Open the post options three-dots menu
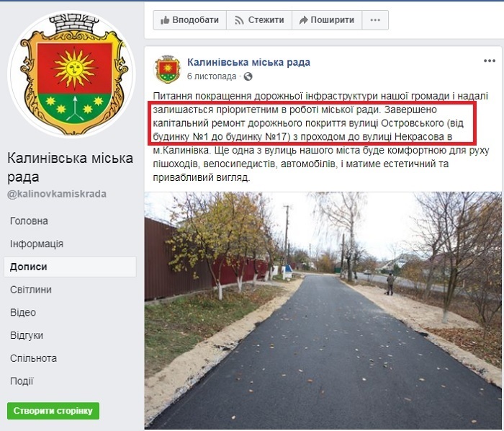The height and width of the screenshot is (431, 504). pos(489,61)
